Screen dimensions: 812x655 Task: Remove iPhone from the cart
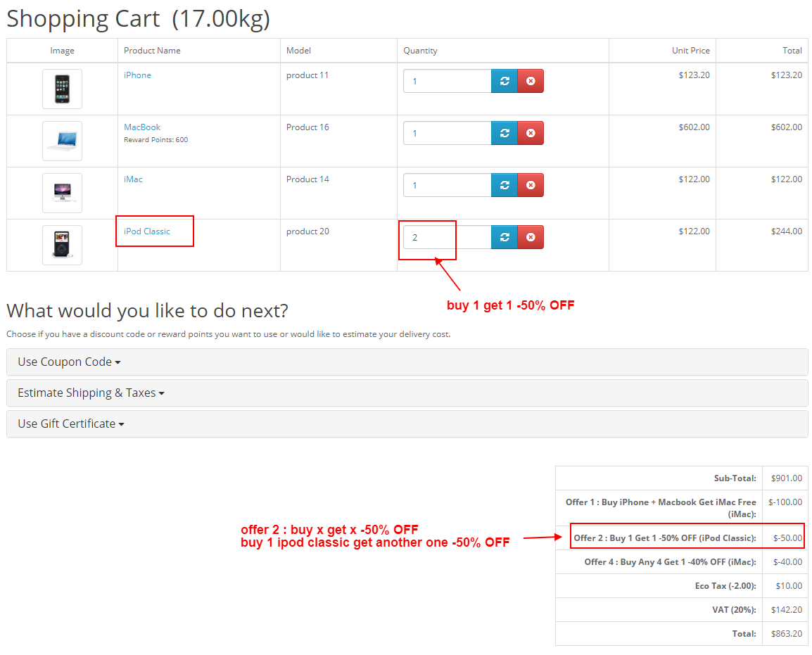pyautogui.click(x=531, y=82)
